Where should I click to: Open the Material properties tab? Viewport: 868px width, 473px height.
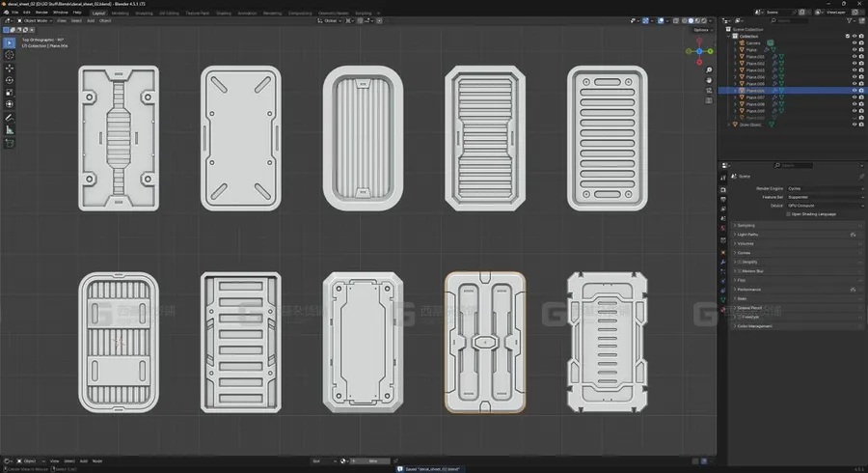coord(723,309)
